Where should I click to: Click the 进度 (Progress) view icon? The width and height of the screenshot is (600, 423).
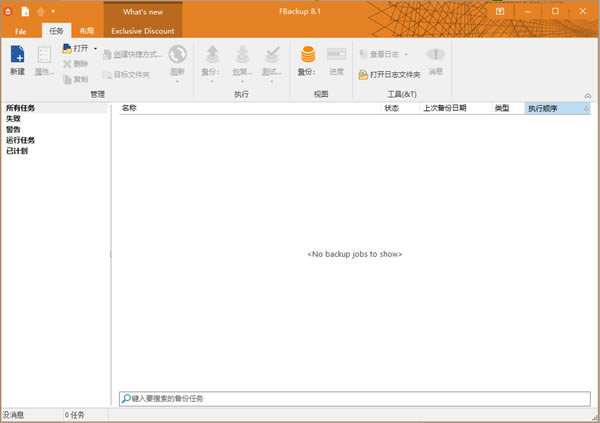336,55
